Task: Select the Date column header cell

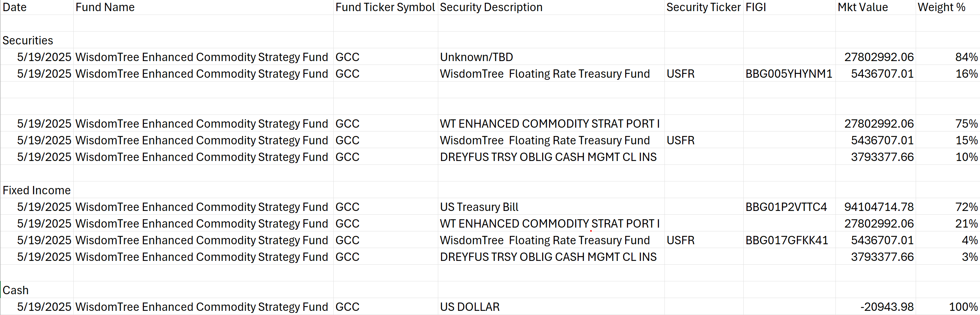Action: click(x=37, y=7)
